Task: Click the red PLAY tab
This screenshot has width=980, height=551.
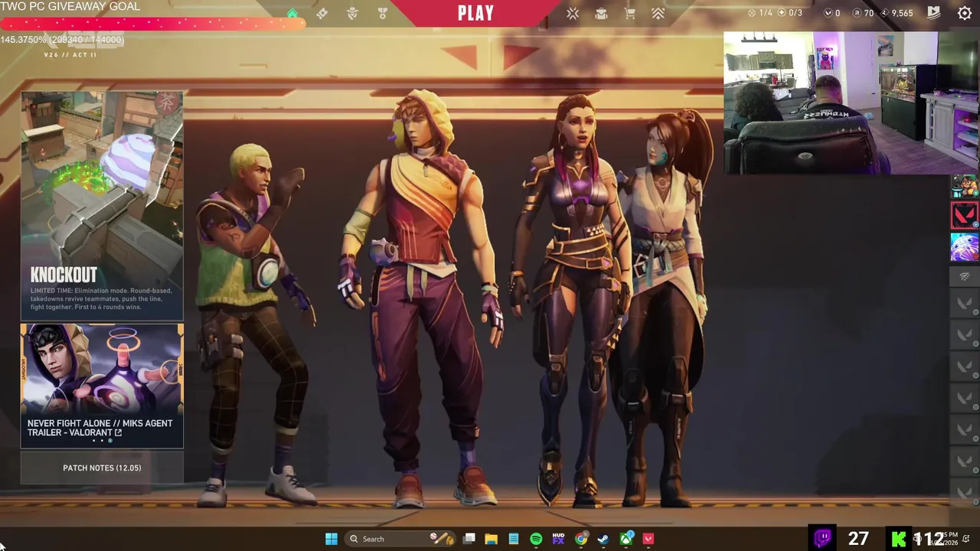Action: 475,13
